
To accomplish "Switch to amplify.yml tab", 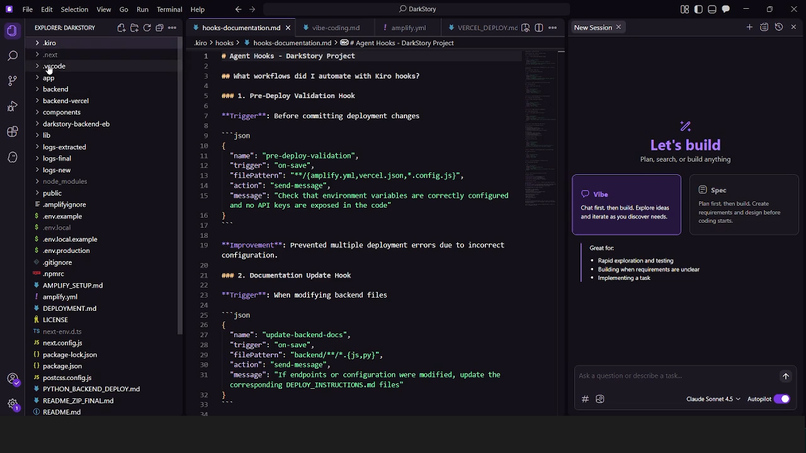I will point(408,28).
